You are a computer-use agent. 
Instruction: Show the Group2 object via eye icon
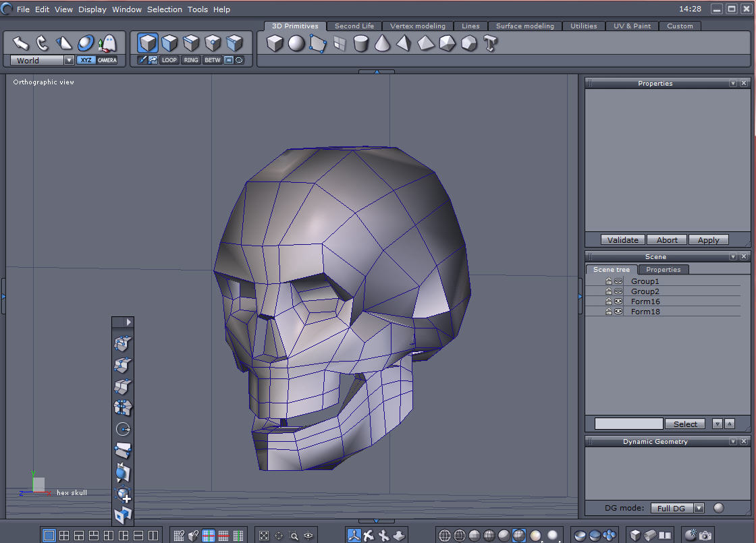[x=618, y=291]
